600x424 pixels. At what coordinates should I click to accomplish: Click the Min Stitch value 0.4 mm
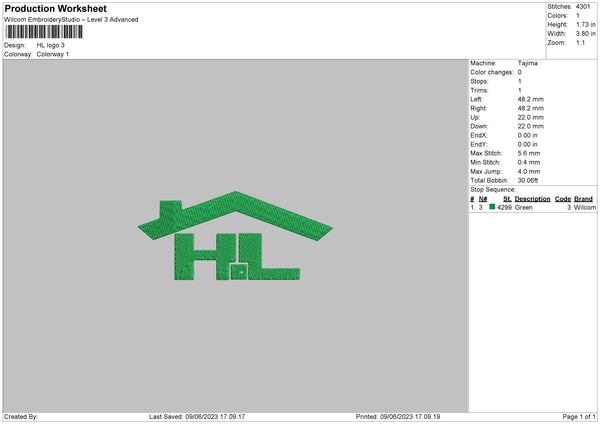tap(529, 163)
